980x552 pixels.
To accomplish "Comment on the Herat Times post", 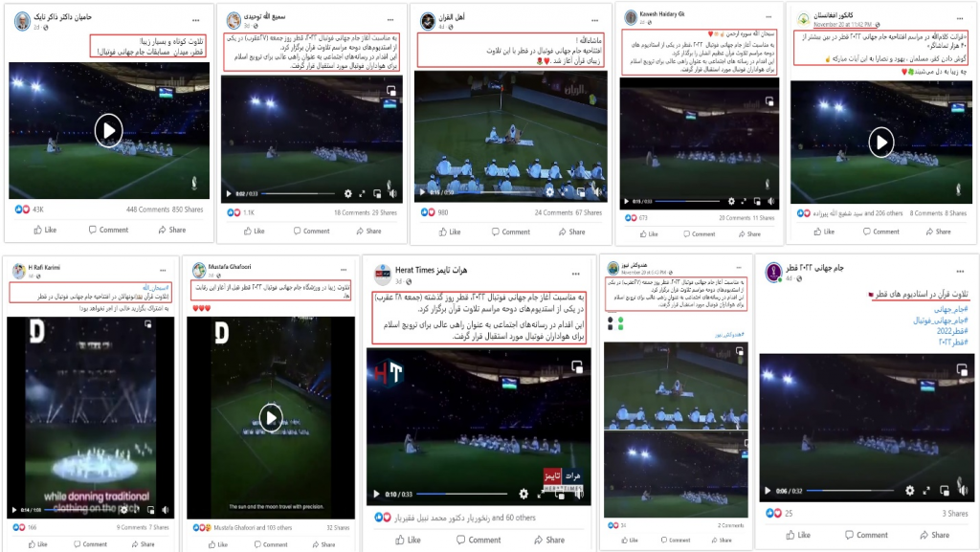I will tap(479, 540).
